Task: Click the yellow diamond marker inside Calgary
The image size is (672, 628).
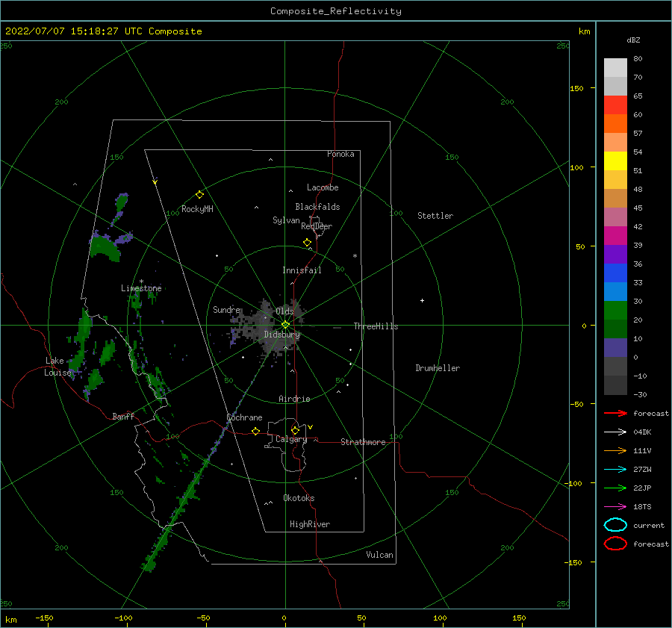Action: coord(295,430)
